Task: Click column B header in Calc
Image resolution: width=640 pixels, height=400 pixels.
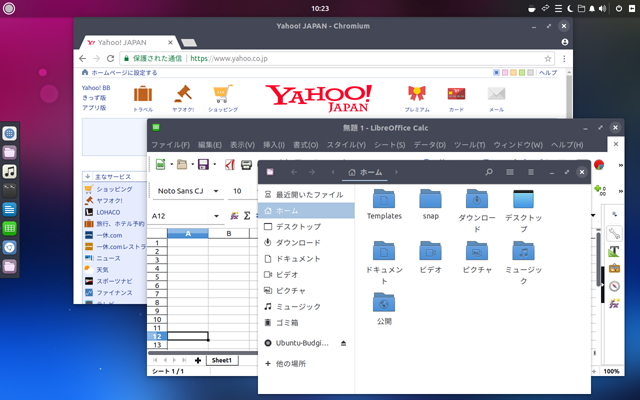Action: click(x=229, y=233)
